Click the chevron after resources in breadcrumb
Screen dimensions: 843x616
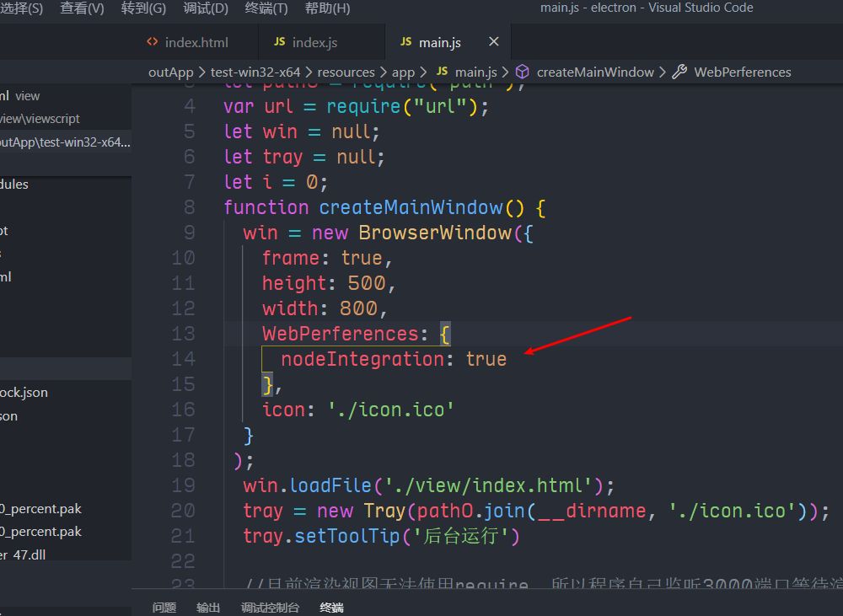point(384,72)
